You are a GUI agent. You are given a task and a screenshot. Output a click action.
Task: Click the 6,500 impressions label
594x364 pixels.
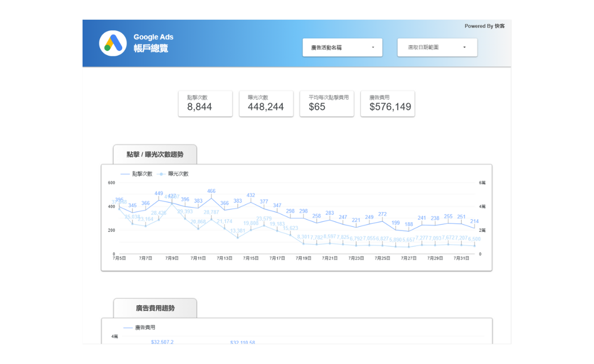pos(474,239)
